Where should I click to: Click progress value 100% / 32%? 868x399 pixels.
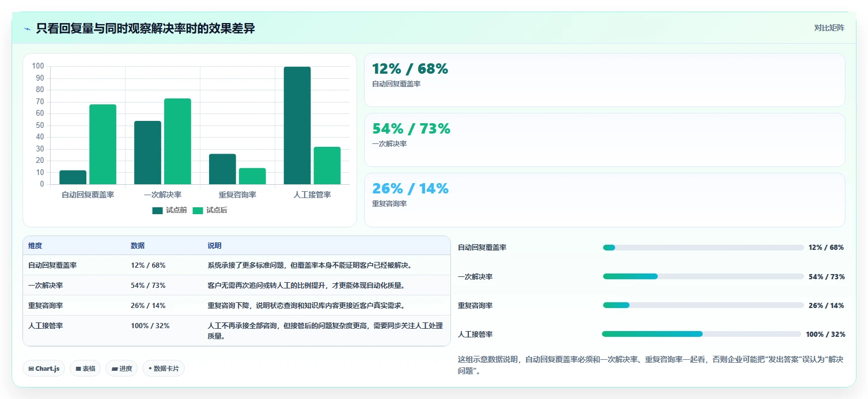click(825, 335)
